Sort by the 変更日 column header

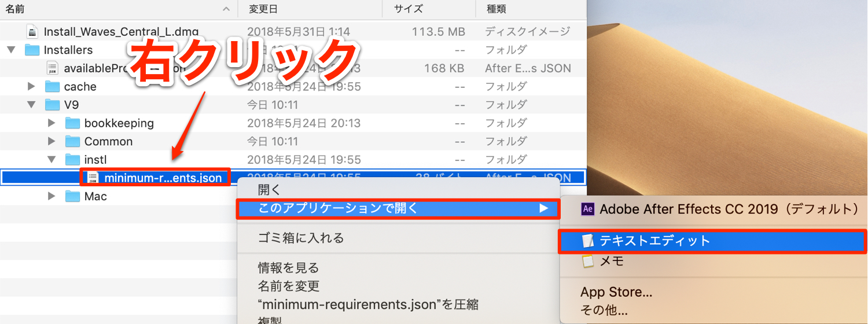tap(310, 9)
